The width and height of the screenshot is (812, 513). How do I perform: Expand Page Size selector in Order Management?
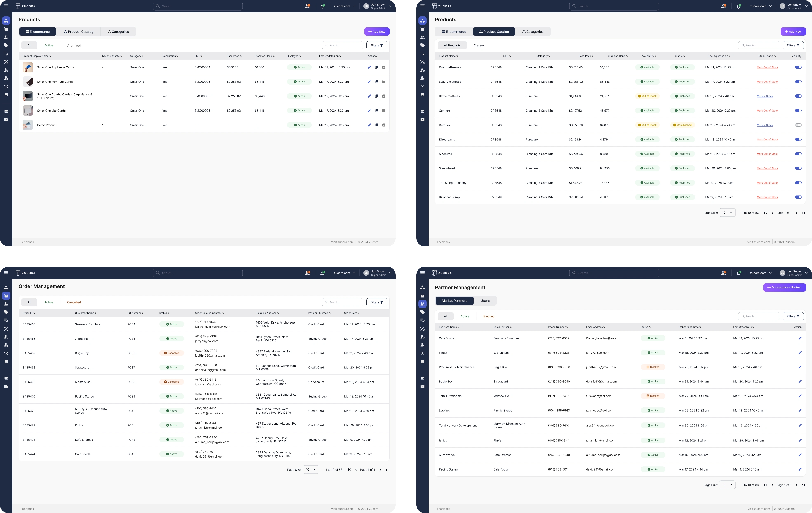click(x=311, y=470)
